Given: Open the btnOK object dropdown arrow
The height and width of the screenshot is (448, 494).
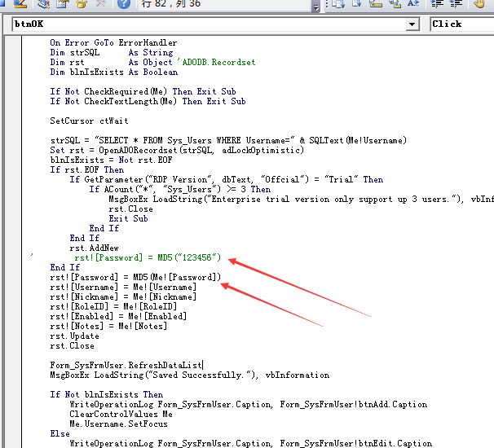Looking at the screenshot, I should (412, 24).
